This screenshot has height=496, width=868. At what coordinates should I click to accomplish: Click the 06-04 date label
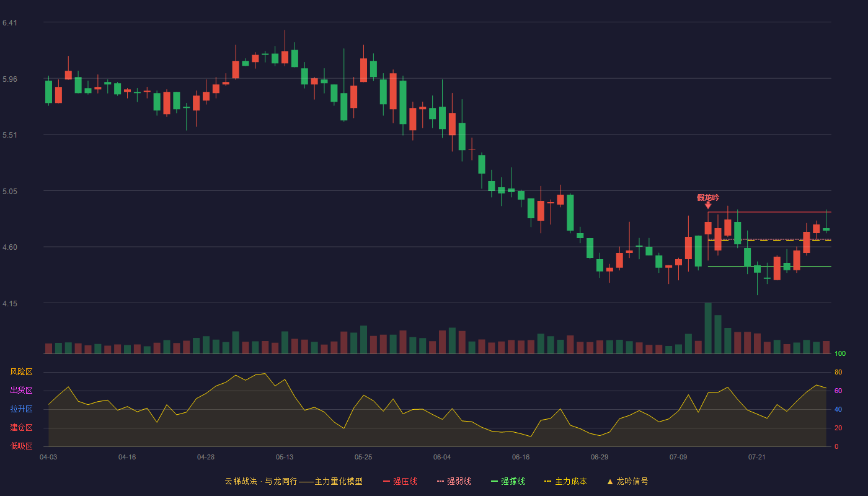click(442, 457)
